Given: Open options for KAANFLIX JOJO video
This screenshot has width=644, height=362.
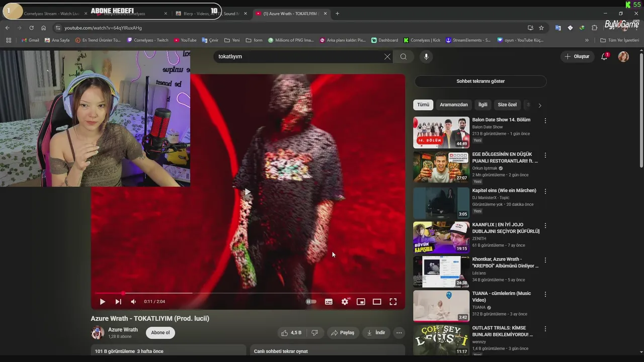Looking at the screenshot, I should 545,225.
